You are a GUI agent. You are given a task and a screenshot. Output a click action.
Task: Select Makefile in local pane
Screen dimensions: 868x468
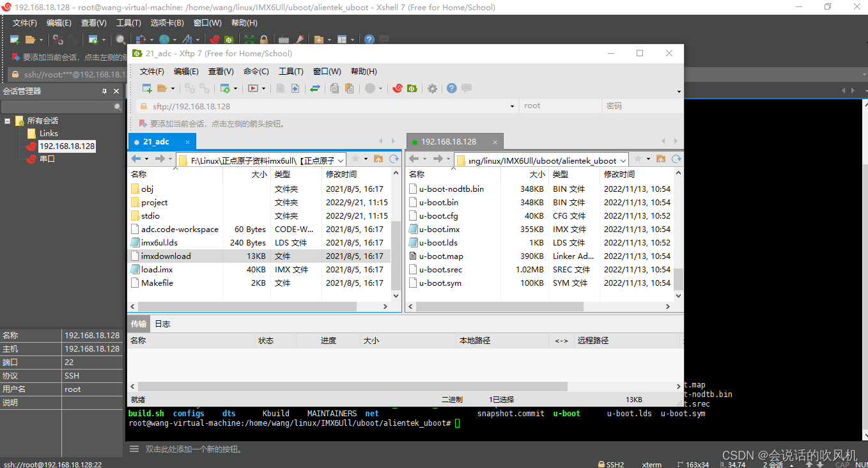[157, 283]
